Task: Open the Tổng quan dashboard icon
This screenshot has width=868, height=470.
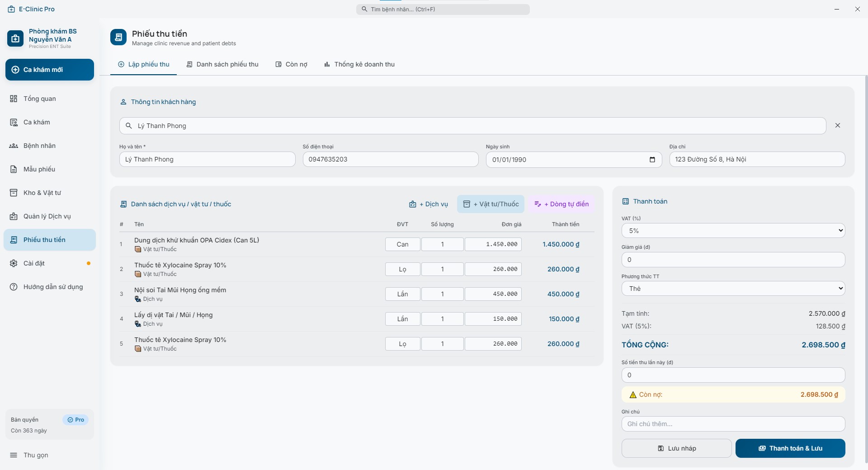Action: point(14,99)
